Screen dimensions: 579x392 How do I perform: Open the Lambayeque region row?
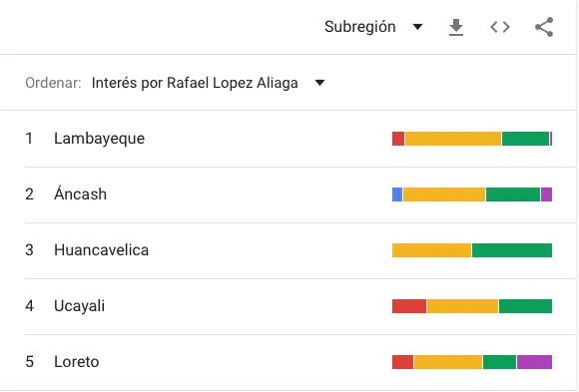pyautogui.click(x=289, y=139)
